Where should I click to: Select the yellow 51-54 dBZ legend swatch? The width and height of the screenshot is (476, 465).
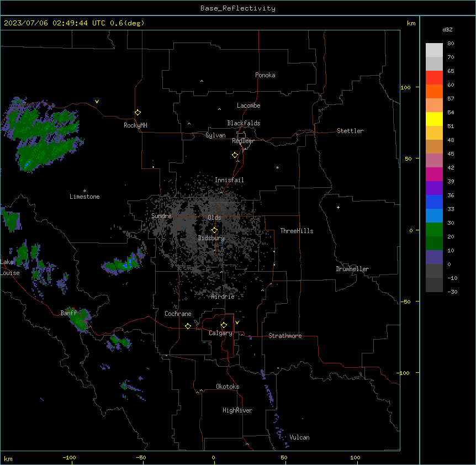point(434,119)
